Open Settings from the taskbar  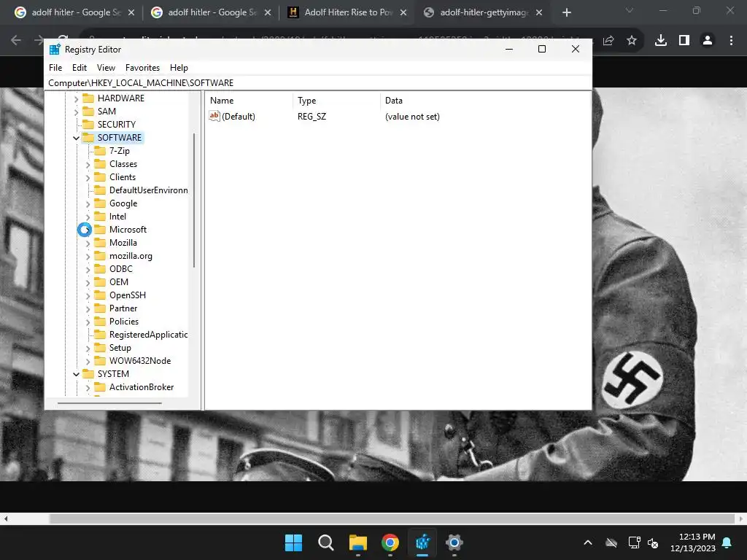pyautogui.click(x=454, y=542)
